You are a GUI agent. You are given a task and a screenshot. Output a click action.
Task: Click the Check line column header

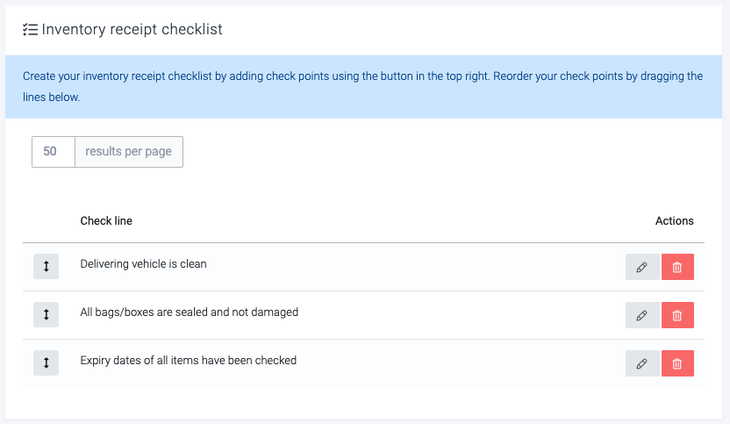coord(106,221)
